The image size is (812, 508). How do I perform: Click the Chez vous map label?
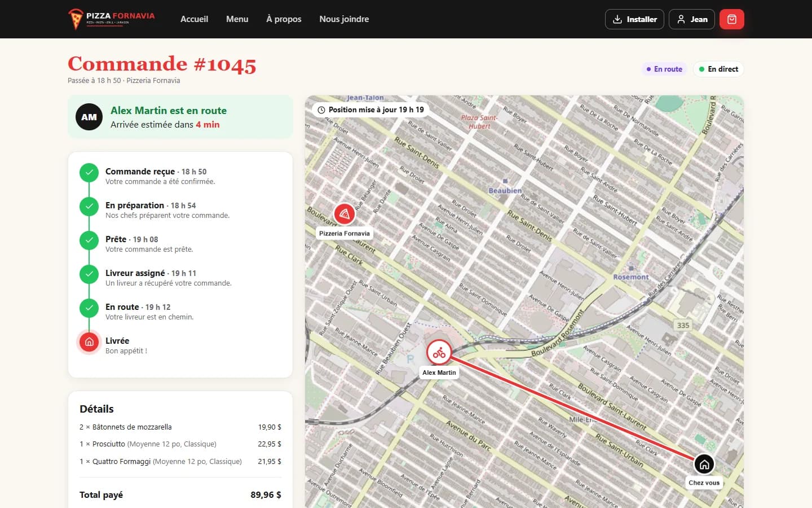pos(704,483)
